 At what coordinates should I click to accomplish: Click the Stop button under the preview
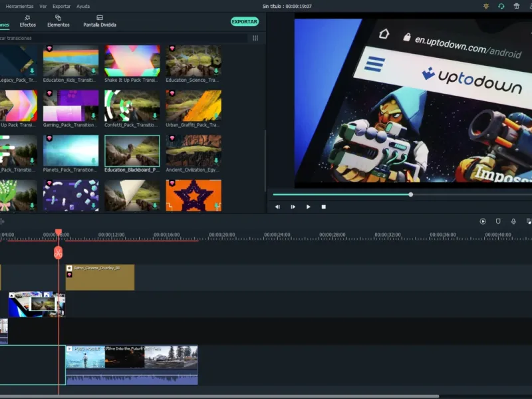(x=324, y=207)
